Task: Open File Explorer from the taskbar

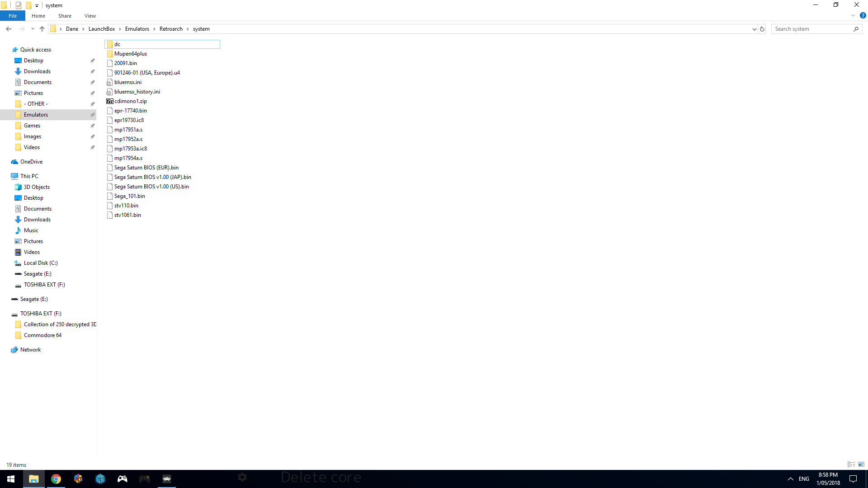Action: 34,479
